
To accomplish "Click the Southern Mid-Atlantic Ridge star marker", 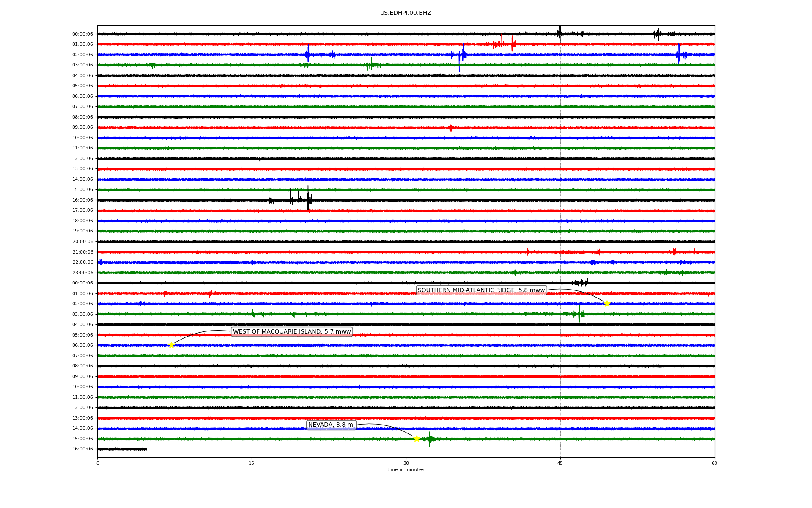I will pyautogui.click(x=607, y=304).
